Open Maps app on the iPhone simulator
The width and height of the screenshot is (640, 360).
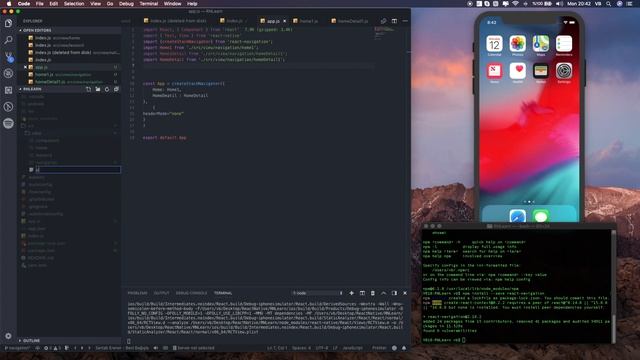[x=541, y=44]
